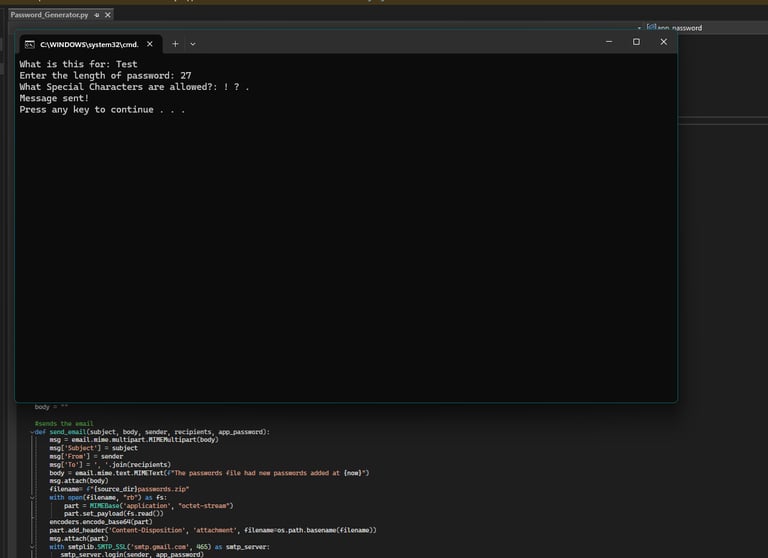Click the part.add_header Content-Disposition line
This screenshot has width=768, height=558.
pos(213,531)
